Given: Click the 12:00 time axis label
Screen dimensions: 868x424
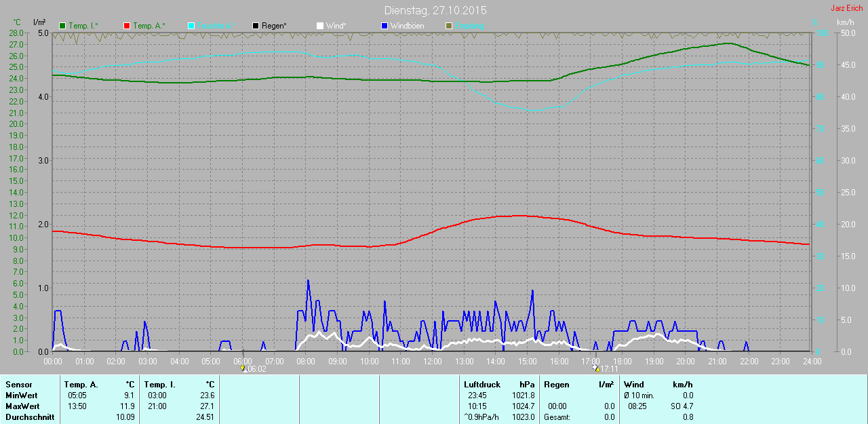Looking at the screenshot, I should tap(433, 362).
